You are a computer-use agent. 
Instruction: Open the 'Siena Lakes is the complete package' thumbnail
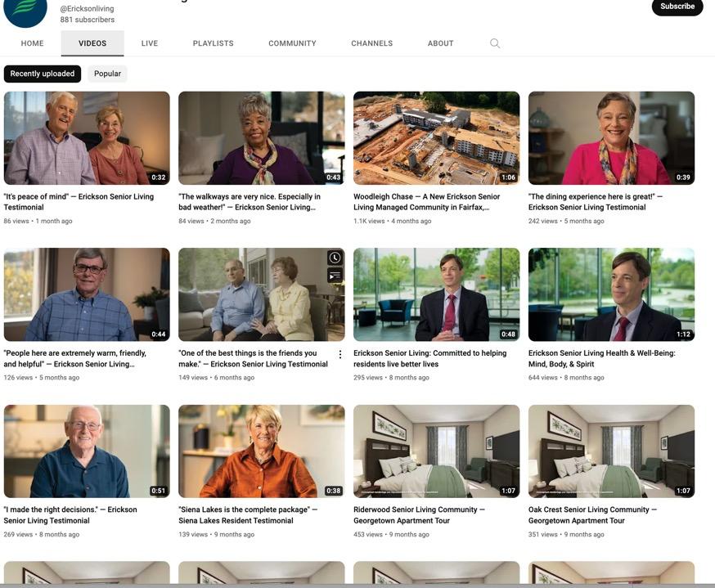(261, 451)
